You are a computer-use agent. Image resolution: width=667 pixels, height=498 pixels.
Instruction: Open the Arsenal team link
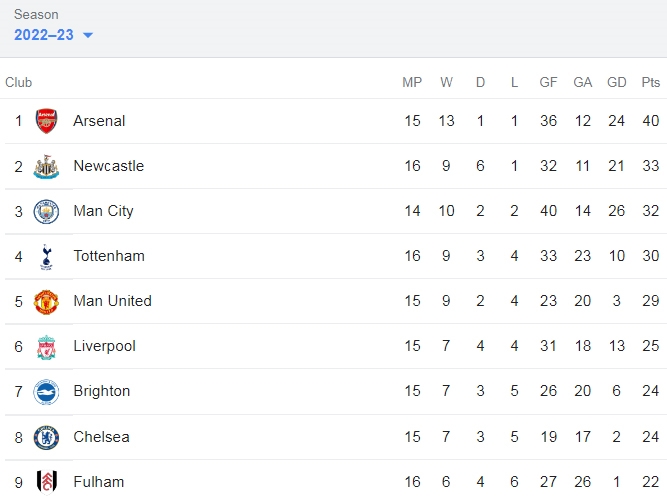[x=99, y=121]
